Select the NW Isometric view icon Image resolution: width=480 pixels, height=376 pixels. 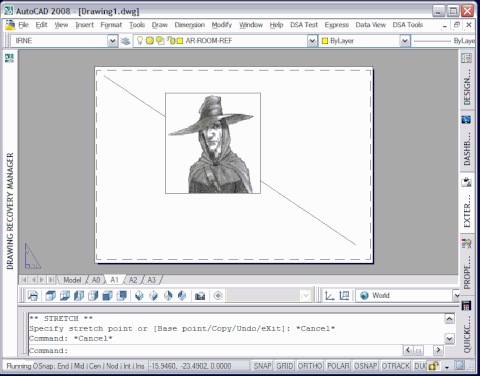coord(182,296)
